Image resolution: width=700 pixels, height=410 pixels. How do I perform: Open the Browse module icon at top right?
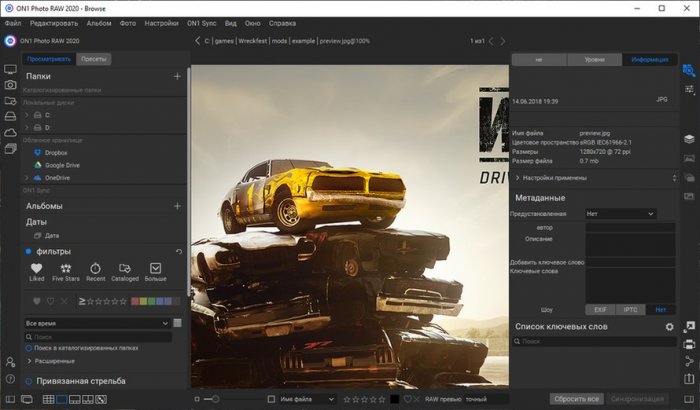[x=689, y=70]
